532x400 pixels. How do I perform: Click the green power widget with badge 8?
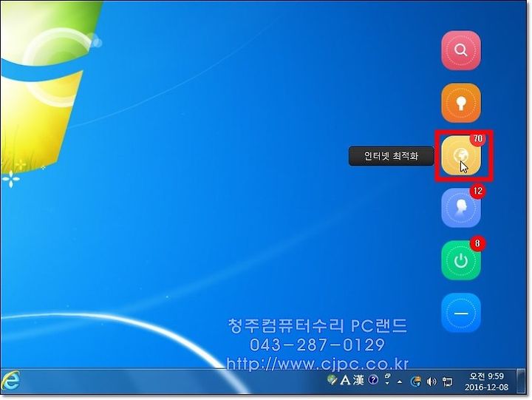tap(461, 260)
